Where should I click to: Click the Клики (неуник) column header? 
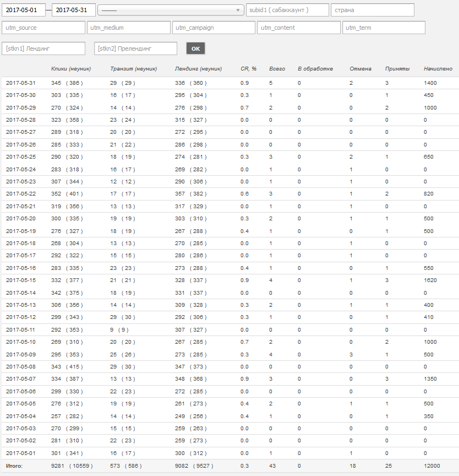point(71,69)
